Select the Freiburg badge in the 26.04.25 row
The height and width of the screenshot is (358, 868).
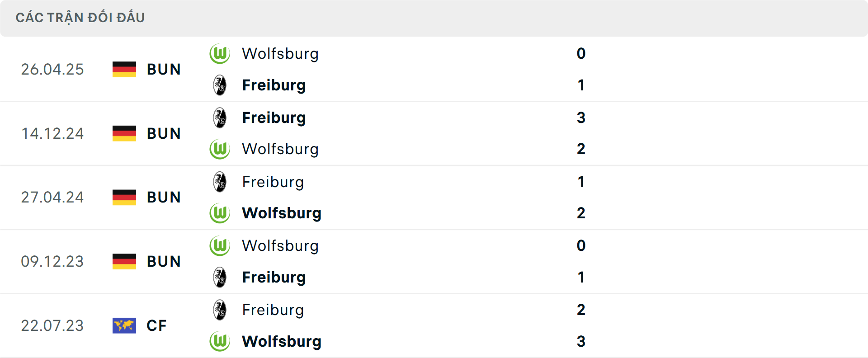[x=220, y=85]
